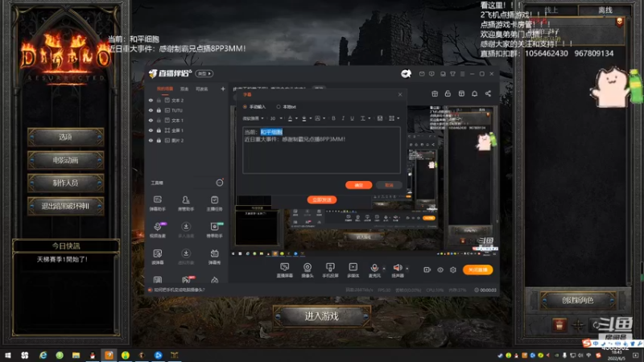The height and width of the screenshot is (362, 644).
Task: Open the notification bell icon
Action: [x=474, y=93]
